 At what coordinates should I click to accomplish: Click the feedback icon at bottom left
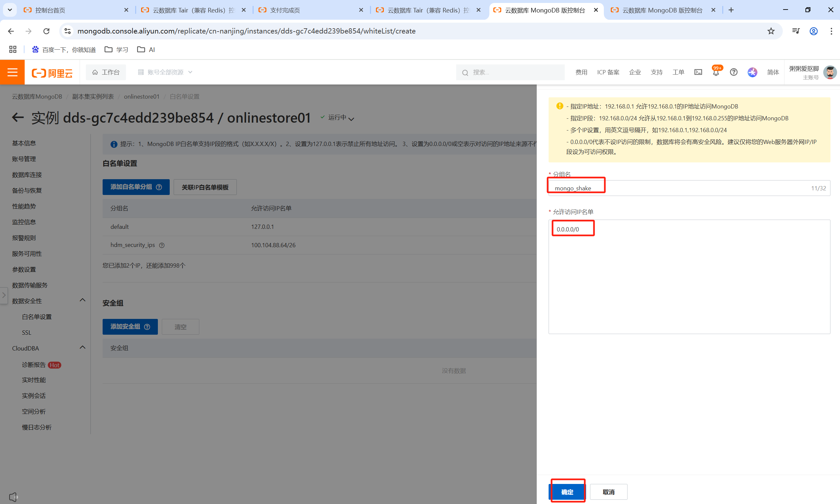click(13, 497)
